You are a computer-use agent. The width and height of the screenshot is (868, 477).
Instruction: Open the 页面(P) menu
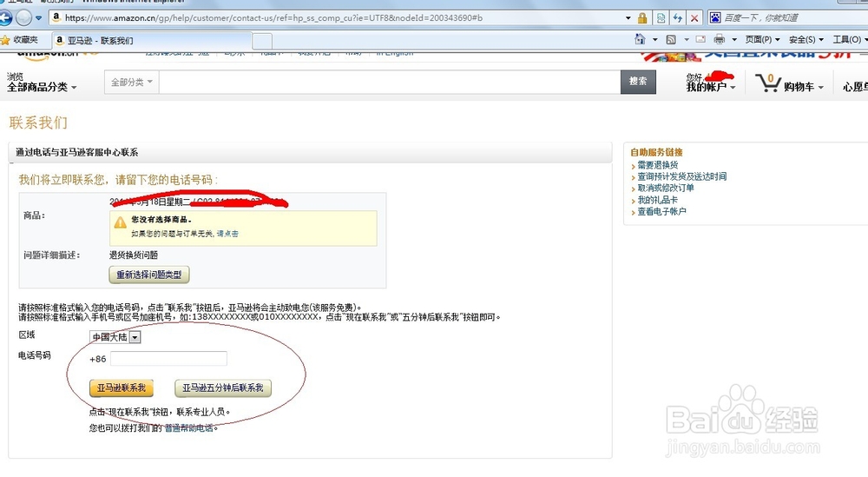pos(762,39)
